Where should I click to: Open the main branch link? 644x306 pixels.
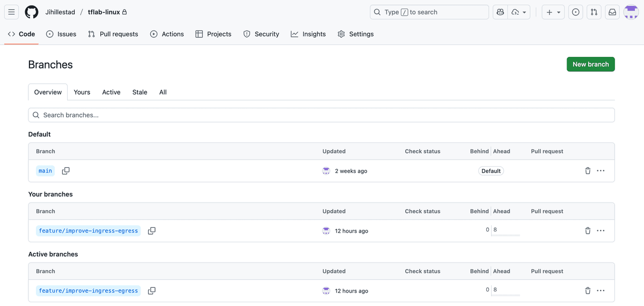coord(45,171)
